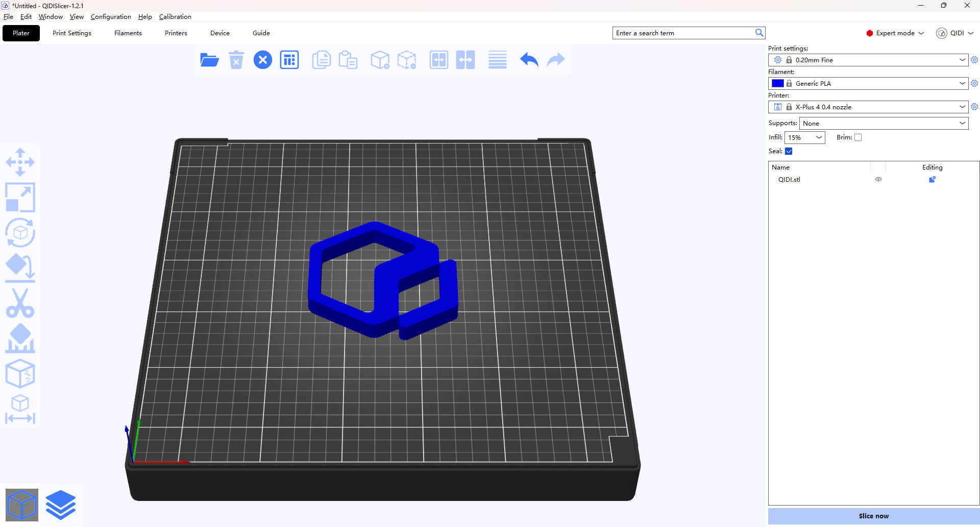The height and width of the screenshot is (527, 980).
Task: Switch to layers preview view
Action: 61,505
